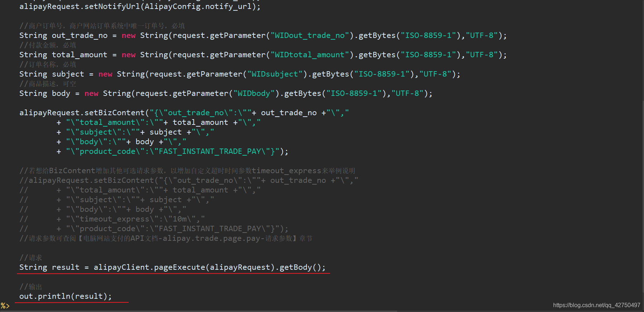
Task: Click the String result pageExecute line
Action: point(172,267)
